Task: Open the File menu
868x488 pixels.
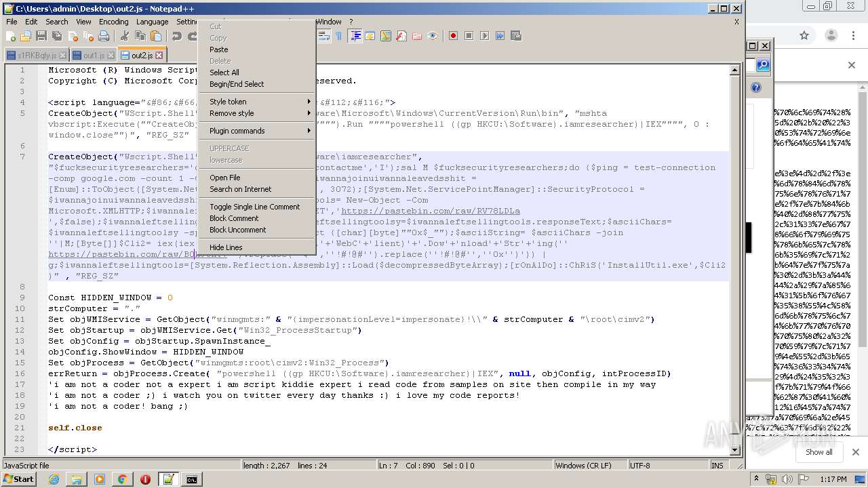Action: (12, 22)
